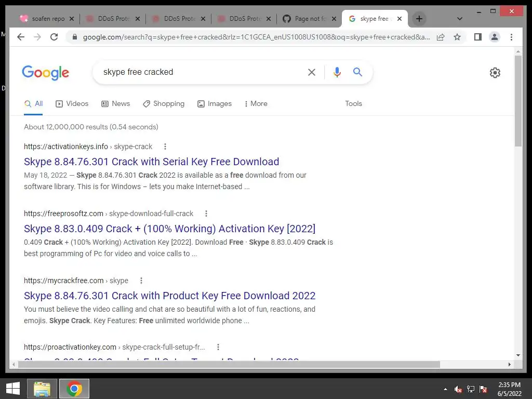Open options for the activationkeys.info result

coord(165,147)
